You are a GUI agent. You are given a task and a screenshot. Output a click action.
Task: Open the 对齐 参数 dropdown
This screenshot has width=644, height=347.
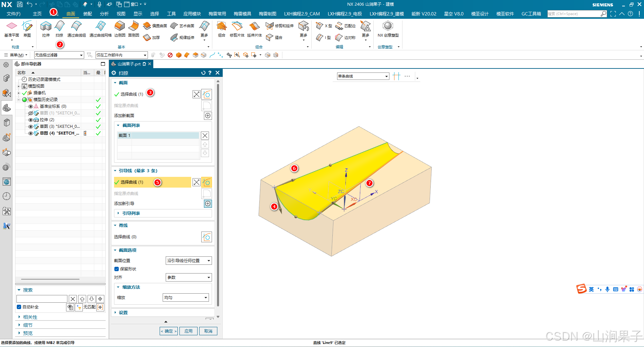click(189, 278)
